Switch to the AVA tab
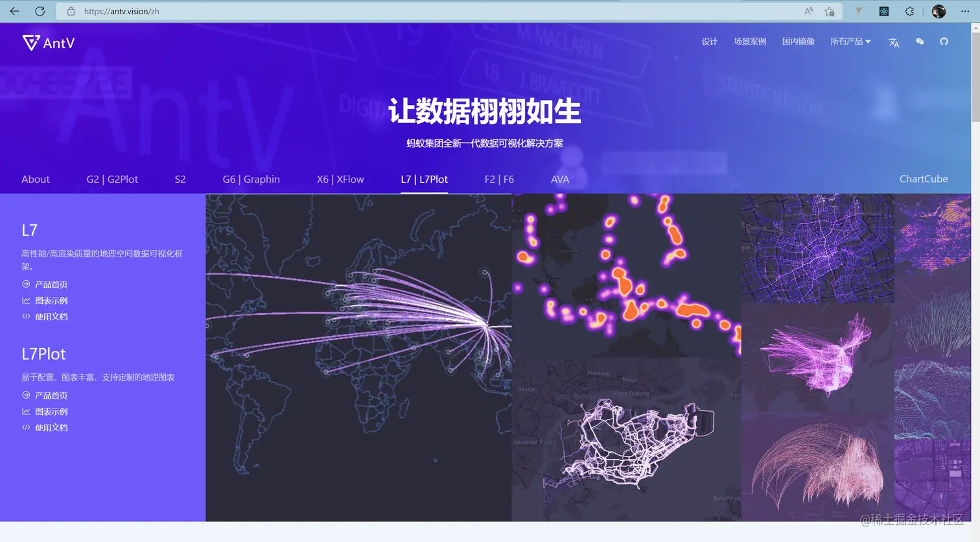Screen dimensions: 980x542 click(x=560, y=180)
